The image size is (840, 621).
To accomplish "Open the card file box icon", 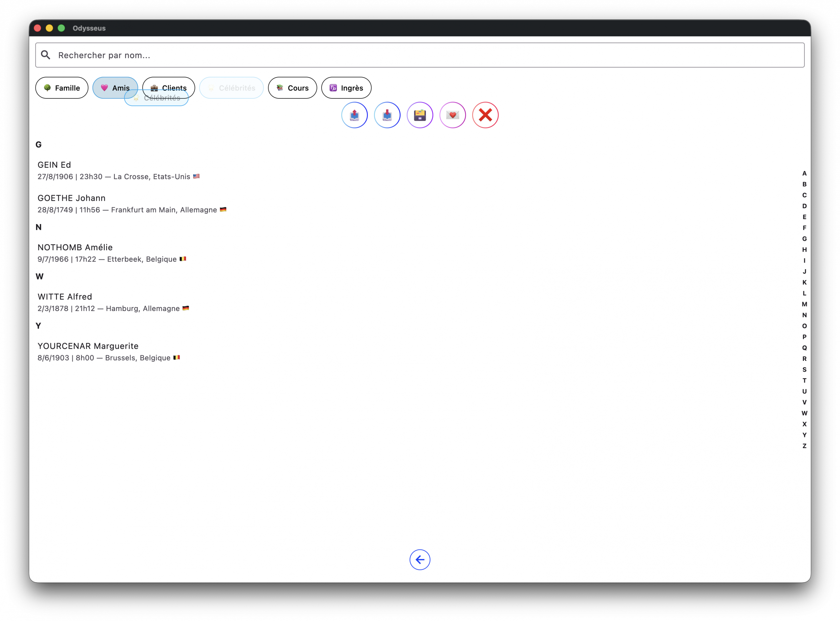I will pos(420,115).
